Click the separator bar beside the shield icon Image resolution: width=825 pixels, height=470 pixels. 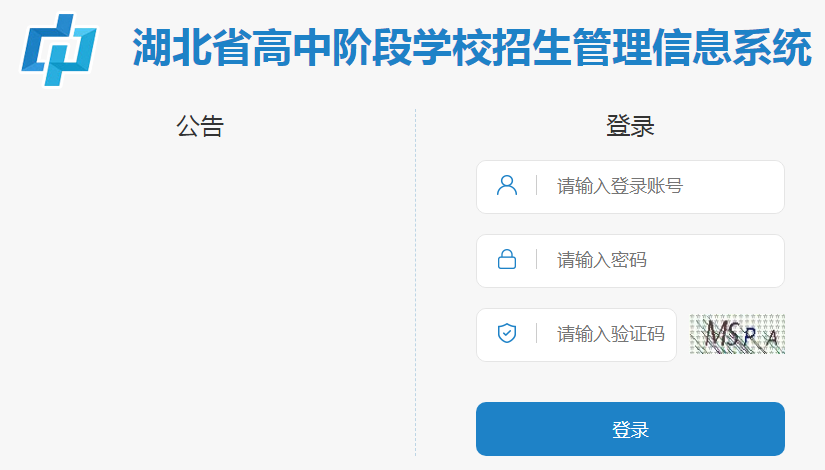pos(537,334)
